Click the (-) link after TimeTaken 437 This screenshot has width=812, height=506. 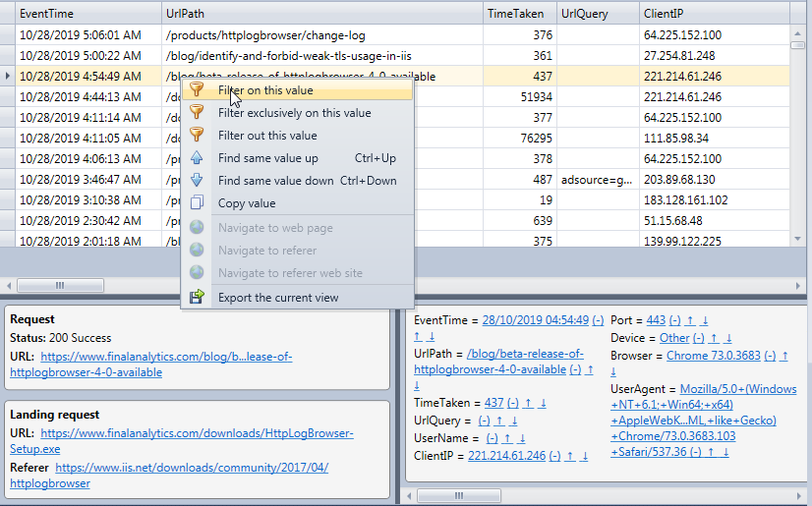tap(513, 403)
